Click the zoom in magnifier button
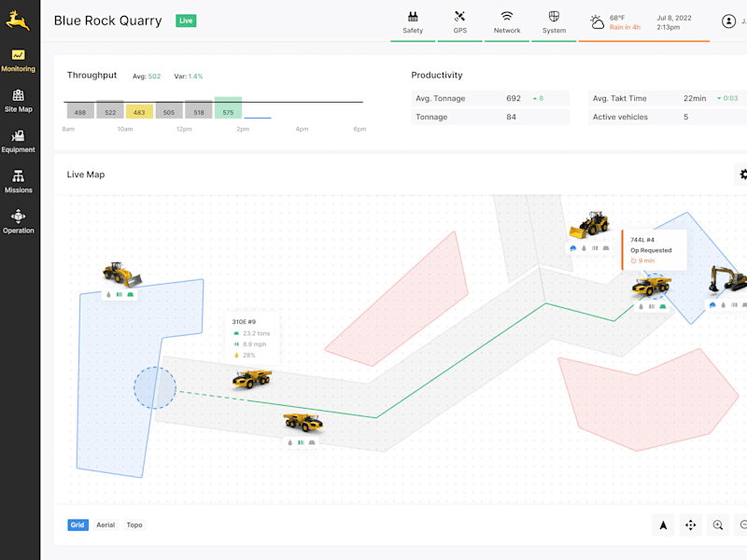Screen dimensions: 747x560 pos(718,525)
